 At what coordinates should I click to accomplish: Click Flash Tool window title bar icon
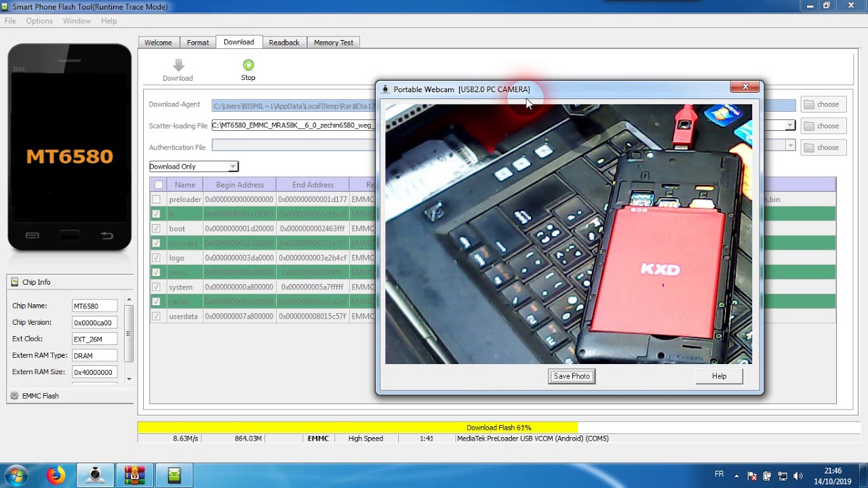click(5, 7)
